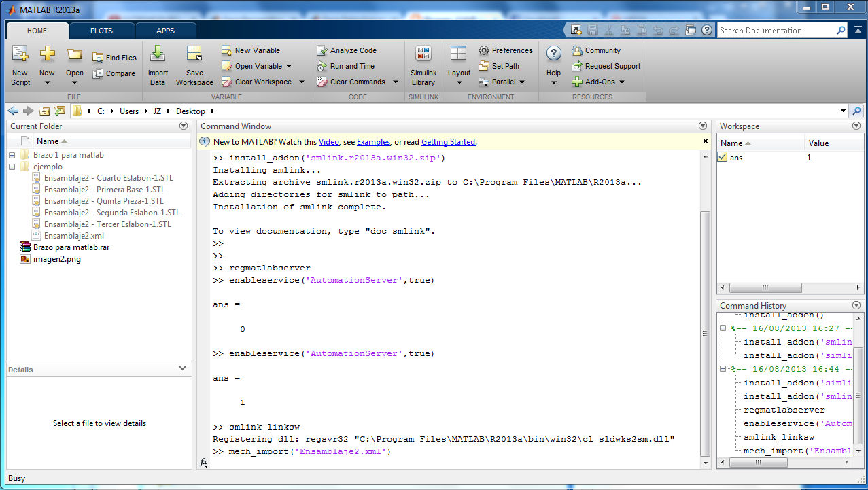Switch to the PLOTS tab
Screen dimensions: 868x490
point(101,31)
